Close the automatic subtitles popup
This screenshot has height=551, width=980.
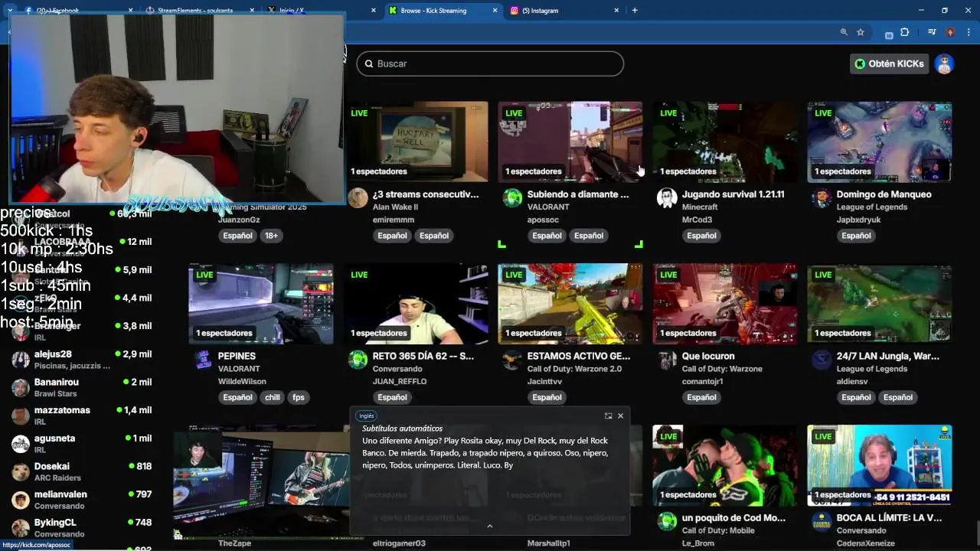620,416
